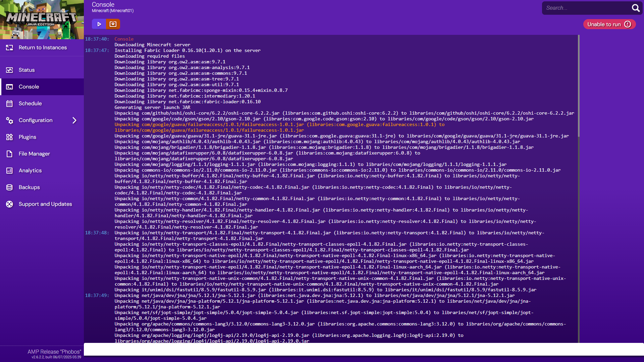
Task: Select the Console menu entry
Action: pyautogui.click(x=42, y=87)
